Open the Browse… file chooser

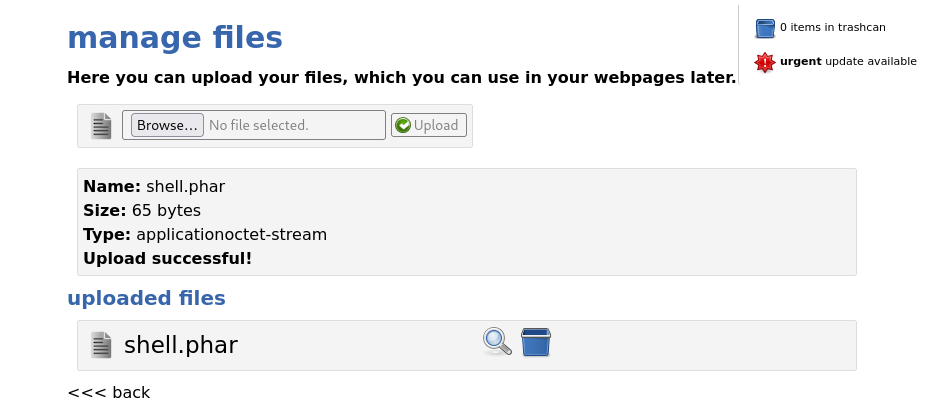tap(167, 125)
